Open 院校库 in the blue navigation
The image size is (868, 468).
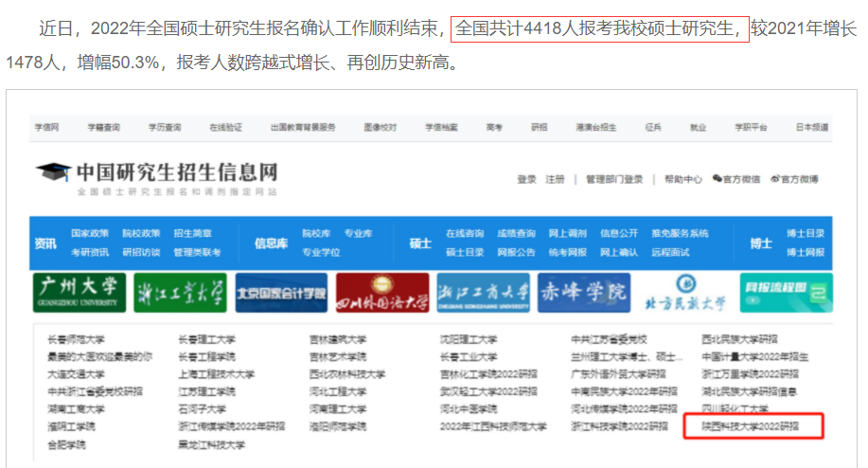[x=316, y=234]
